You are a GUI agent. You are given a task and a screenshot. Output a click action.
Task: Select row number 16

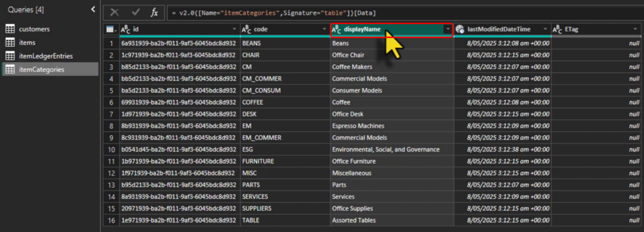click(111, 220)
